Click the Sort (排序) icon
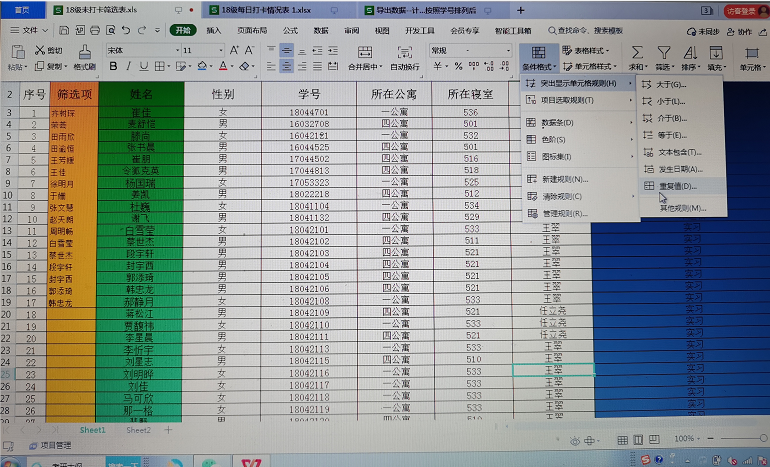The width and height of the screenshot is (770, 467). [x=690, y=52]
